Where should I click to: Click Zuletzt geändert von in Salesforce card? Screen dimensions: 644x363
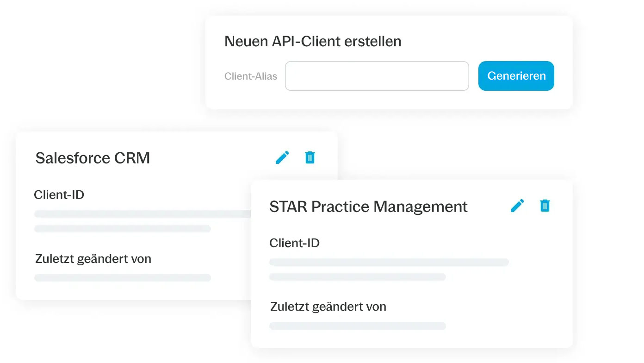coord(93,258)
